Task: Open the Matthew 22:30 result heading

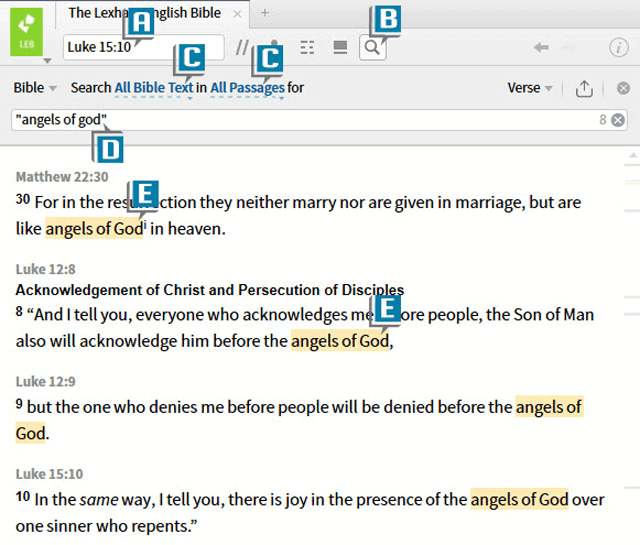Action: (x=62, y=177)
